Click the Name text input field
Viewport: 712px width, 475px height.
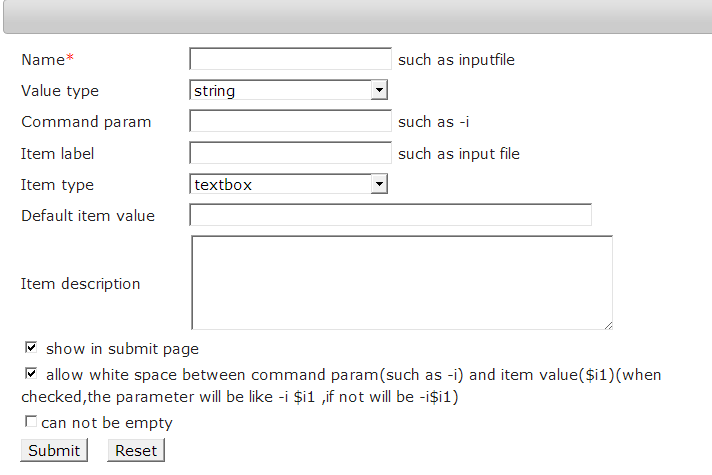coord(290,59)
